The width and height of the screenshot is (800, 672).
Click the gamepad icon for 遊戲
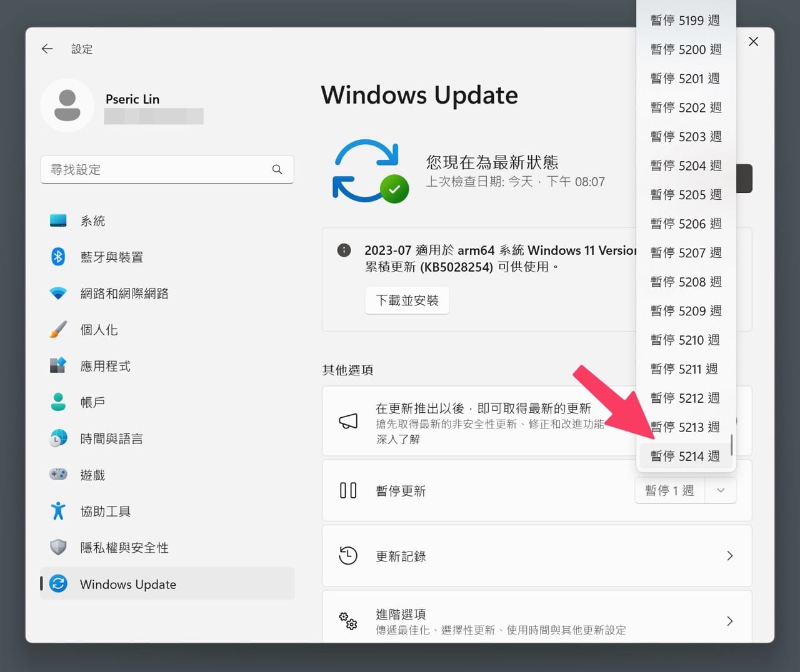coord(58,475)
